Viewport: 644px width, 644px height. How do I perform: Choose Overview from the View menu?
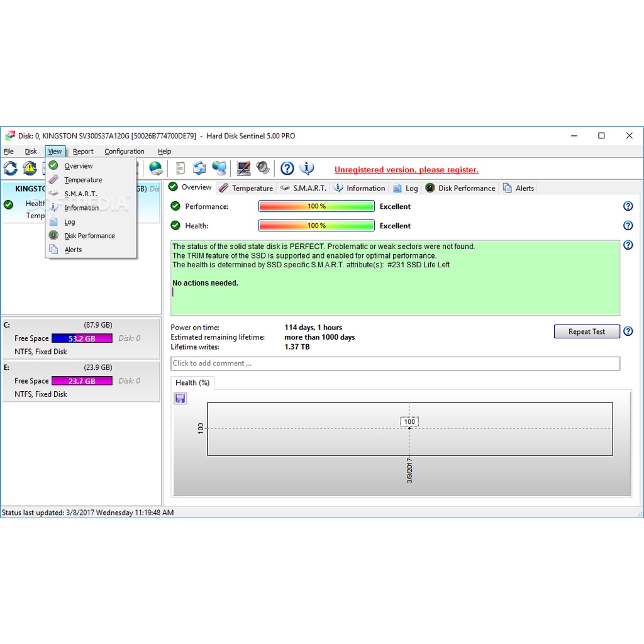pos(91,166)
